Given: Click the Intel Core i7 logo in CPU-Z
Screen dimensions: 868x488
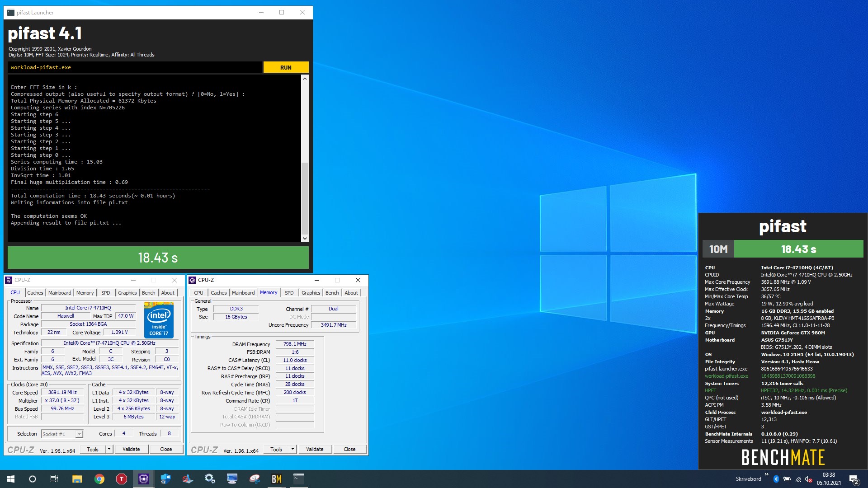Looking at the screenshot, I should (x=159, y=320).
